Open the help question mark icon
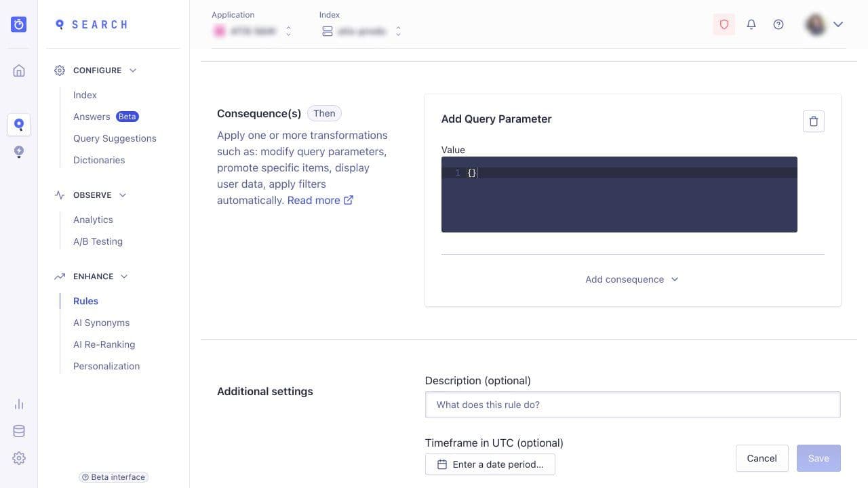 click(x=778, y=24)
